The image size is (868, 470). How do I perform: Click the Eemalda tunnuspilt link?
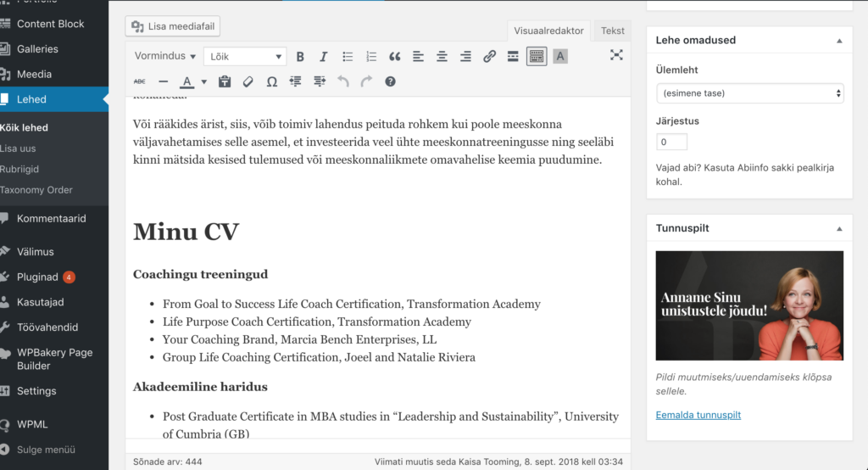[x=698, y=415]
